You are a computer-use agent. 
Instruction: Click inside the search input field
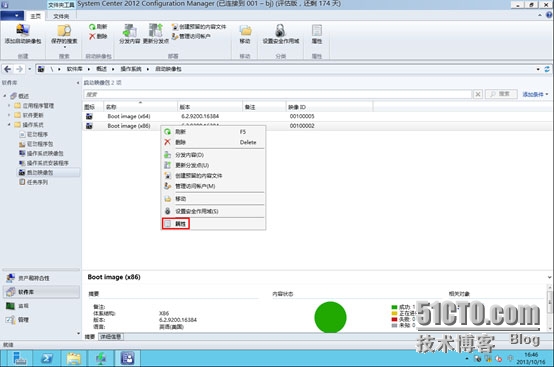278,94
